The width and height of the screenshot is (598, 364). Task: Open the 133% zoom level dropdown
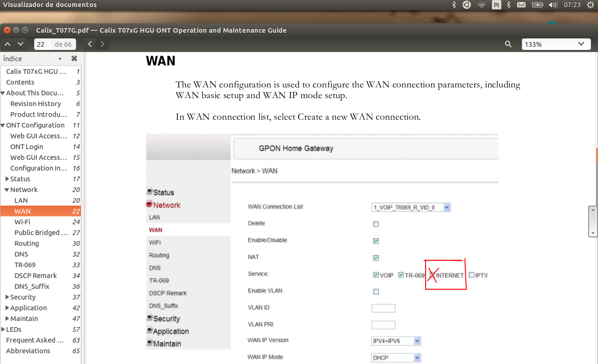tap(556, 44)
